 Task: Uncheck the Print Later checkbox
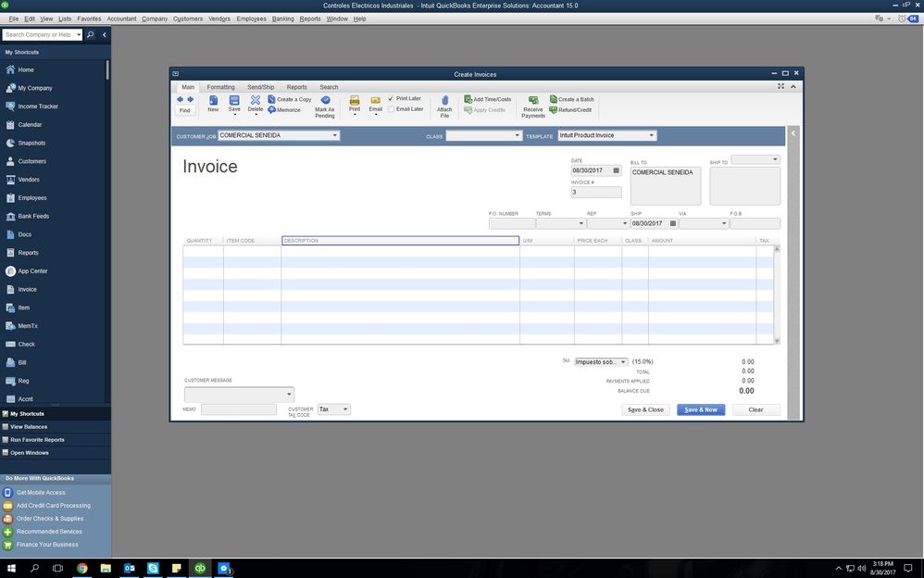390,98
